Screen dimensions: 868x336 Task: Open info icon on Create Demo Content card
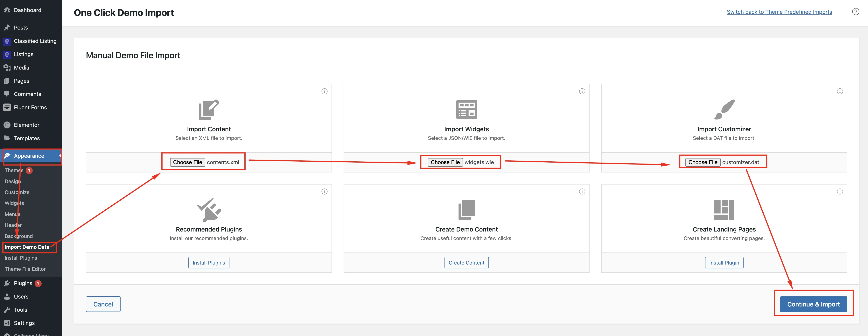pos(582,192)
